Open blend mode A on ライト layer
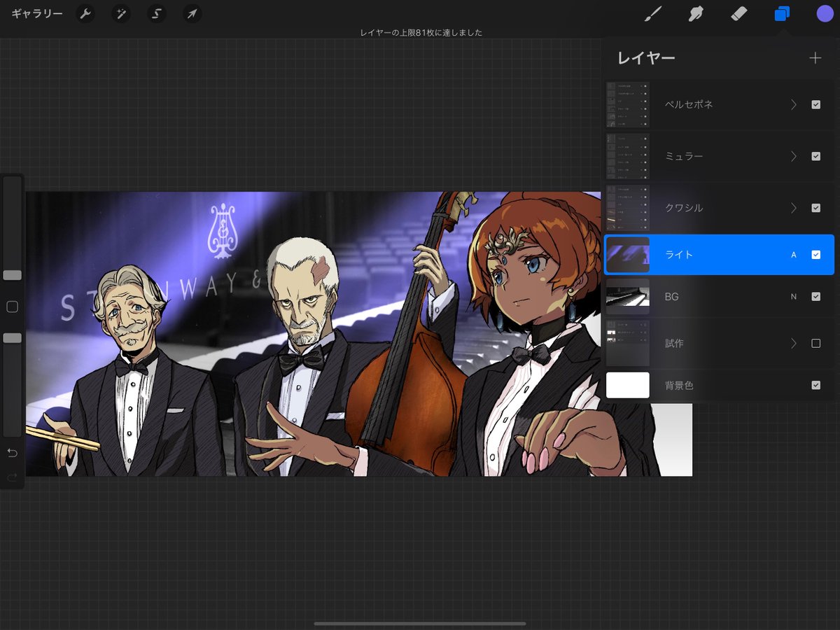This screenshot has width=840, height=630. pyautogui.click(x=794, y=255)
